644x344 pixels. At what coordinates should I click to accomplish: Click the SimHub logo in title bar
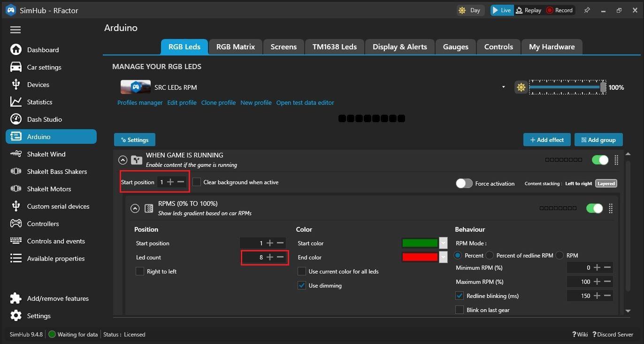click(10, 10)
